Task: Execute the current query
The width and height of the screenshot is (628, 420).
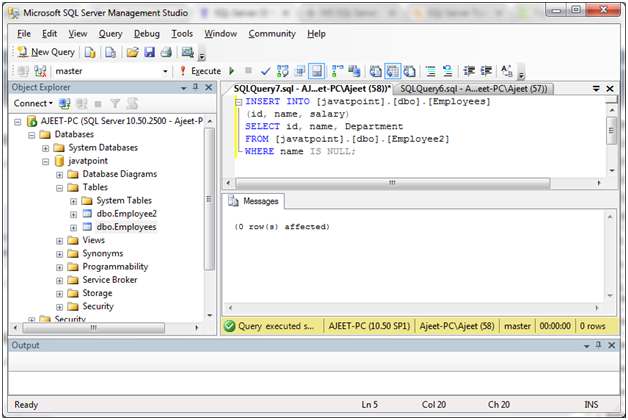Action: point(201,71)
